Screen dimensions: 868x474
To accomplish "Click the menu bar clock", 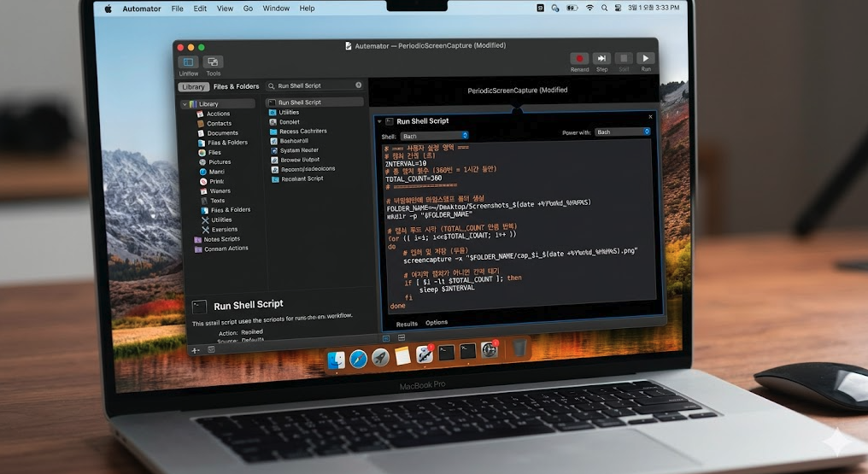I will point(654,8).
